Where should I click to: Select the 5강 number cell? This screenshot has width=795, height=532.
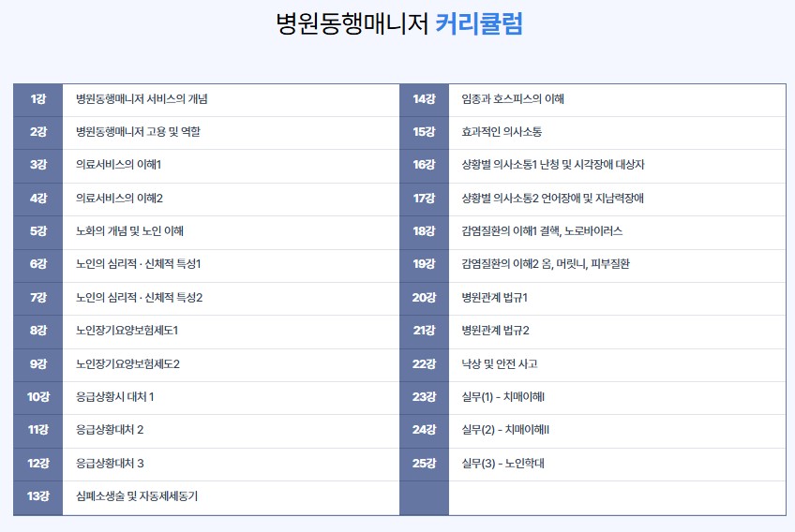coord(38,231)
